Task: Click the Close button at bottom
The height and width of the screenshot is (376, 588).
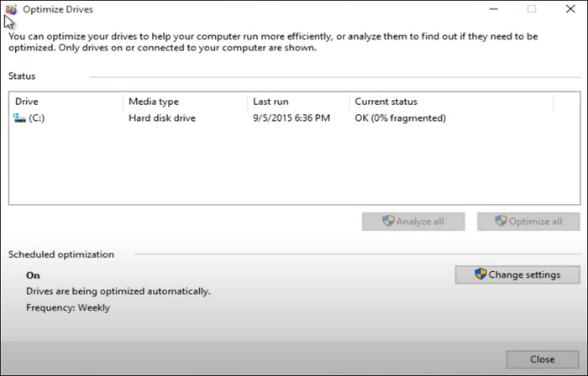Action: [x=542, y=359]
